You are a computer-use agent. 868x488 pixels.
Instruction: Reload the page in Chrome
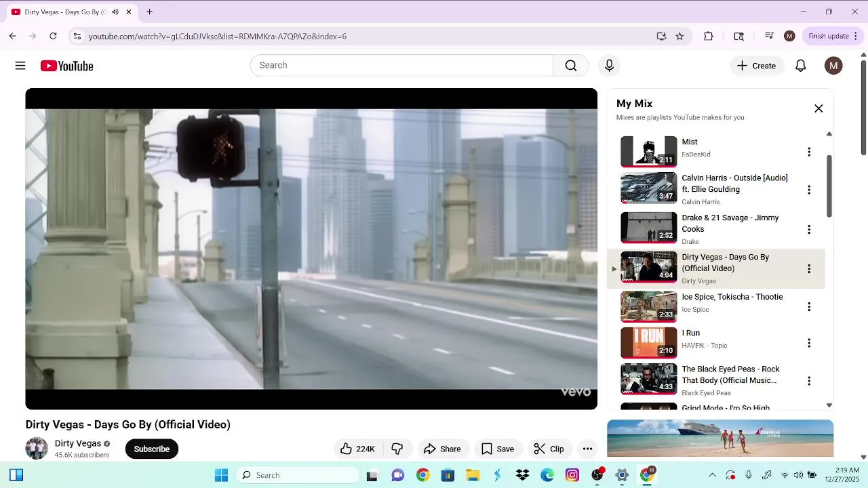pos(53,36)
